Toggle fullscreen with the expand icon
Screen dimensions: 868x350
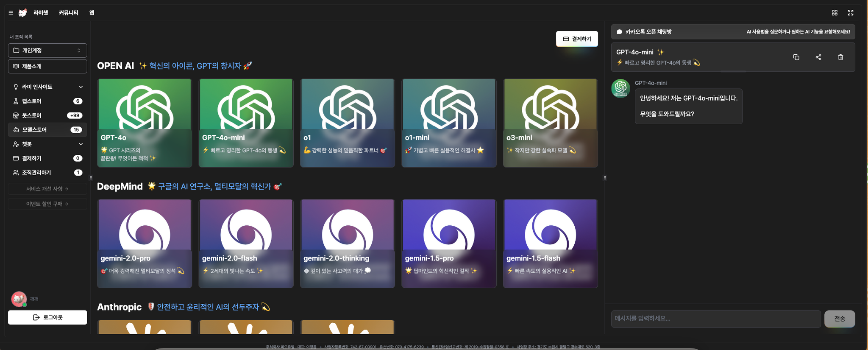850,13
